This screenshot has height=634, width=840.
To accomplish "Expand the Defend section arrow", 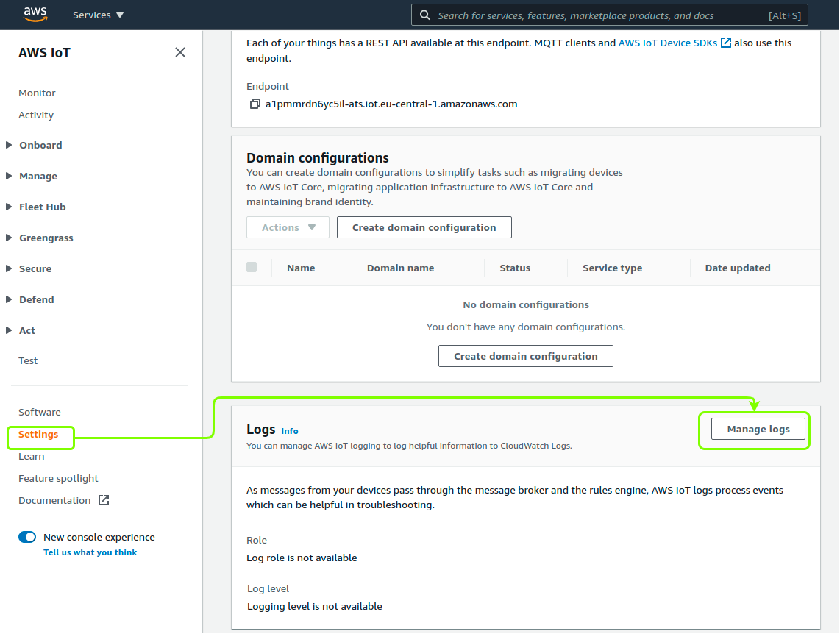I will [x=9, y=299].
